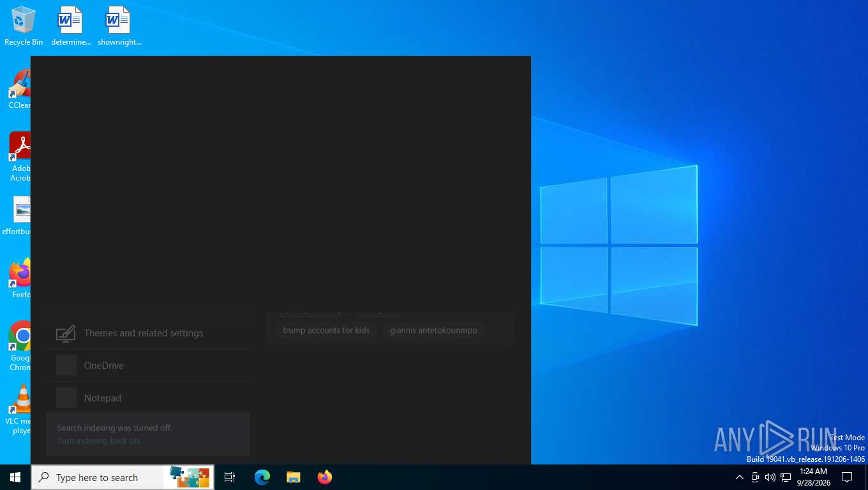This screenshot has height=490, width=868.
Task: Launch Microsoft Edge from the taskbar
Action: click(262, 477)
